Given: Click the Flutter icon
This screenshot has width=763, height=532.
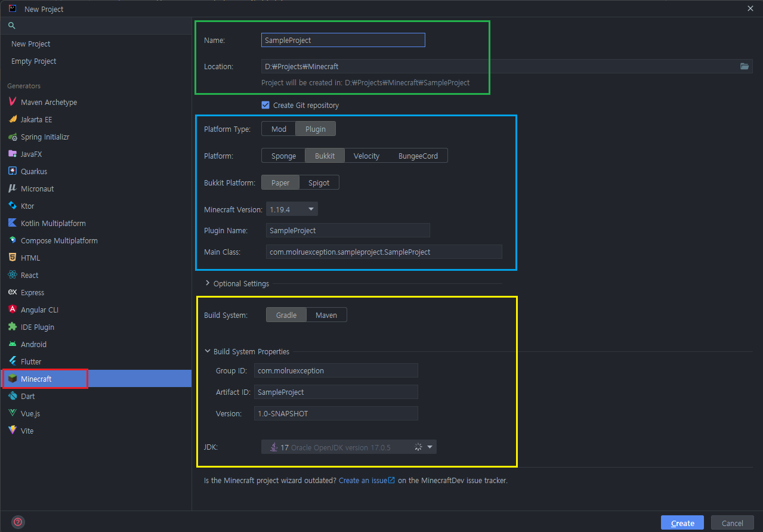Looking at the screenshot, I should 13,361.
